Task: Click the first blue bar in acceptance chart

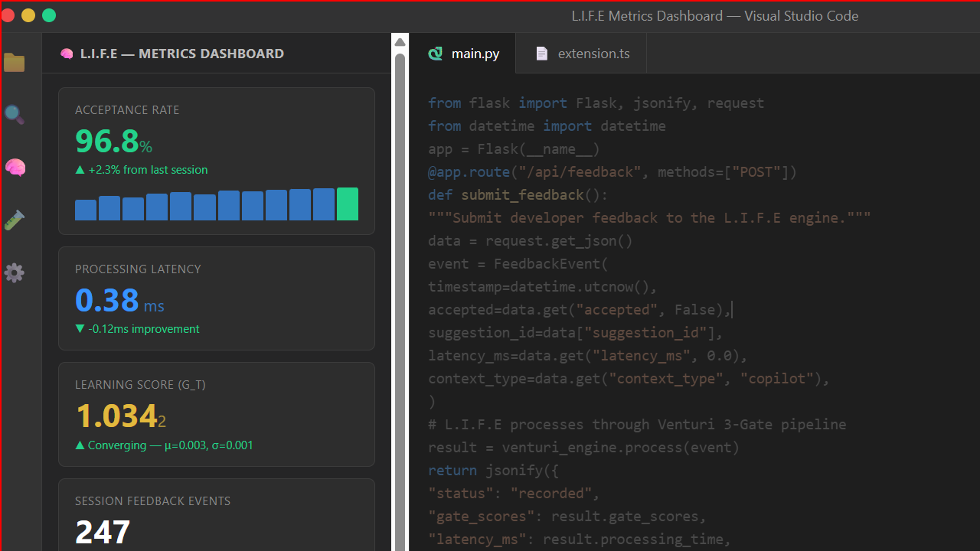Action: 86,210
